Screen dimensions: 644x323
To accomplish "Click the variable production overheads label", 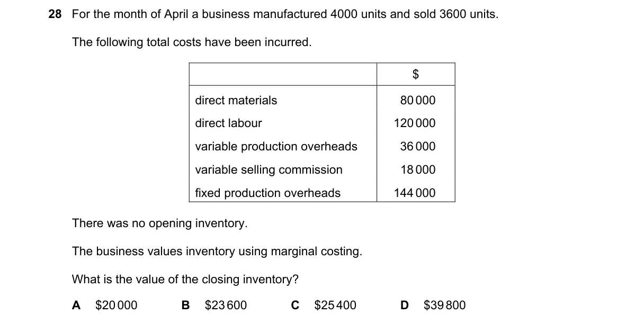I will pos(276,147).
